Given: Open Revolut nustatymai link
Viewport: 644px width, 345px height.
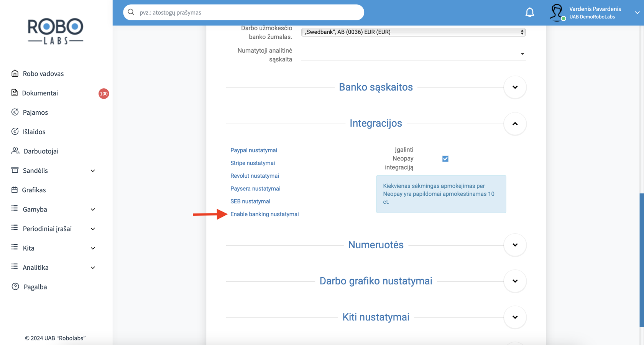Looking at the screenshot, I should point(255,176).
